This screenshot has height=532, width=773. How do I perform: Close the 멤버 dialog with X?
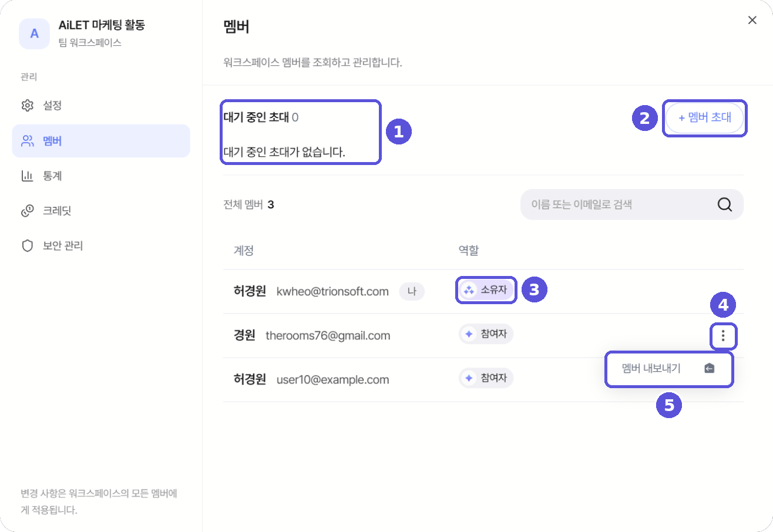click(752, 20)
